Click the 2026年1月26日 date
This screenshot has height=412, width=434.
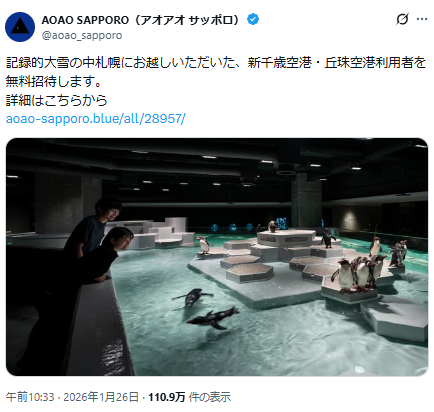101,397
